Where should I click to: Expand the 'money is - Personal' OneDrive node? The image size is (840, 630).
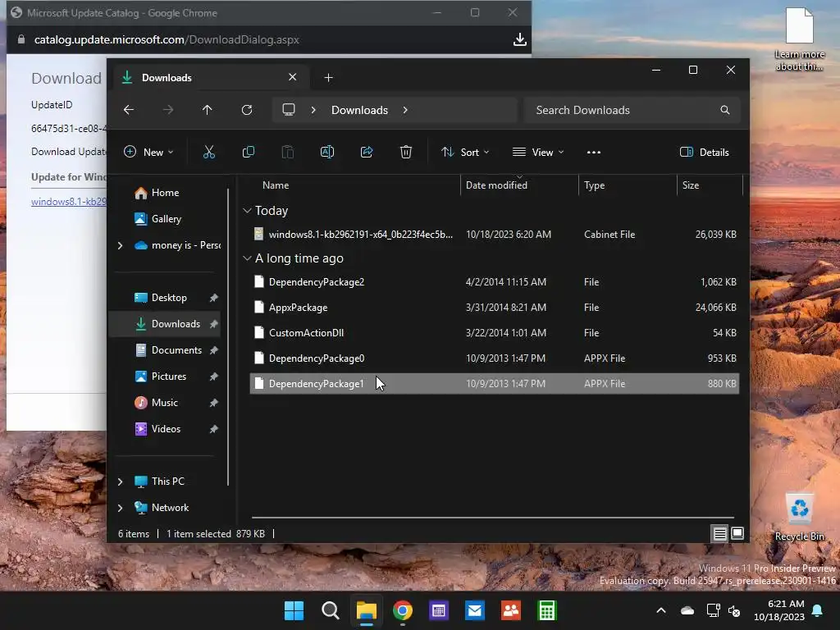tap(120, 245)
